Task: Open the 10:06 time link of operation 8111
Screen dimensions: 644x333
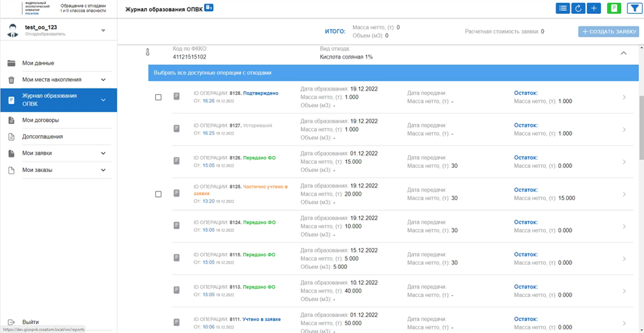Action: pyautogui.click(x=209, y=327)
